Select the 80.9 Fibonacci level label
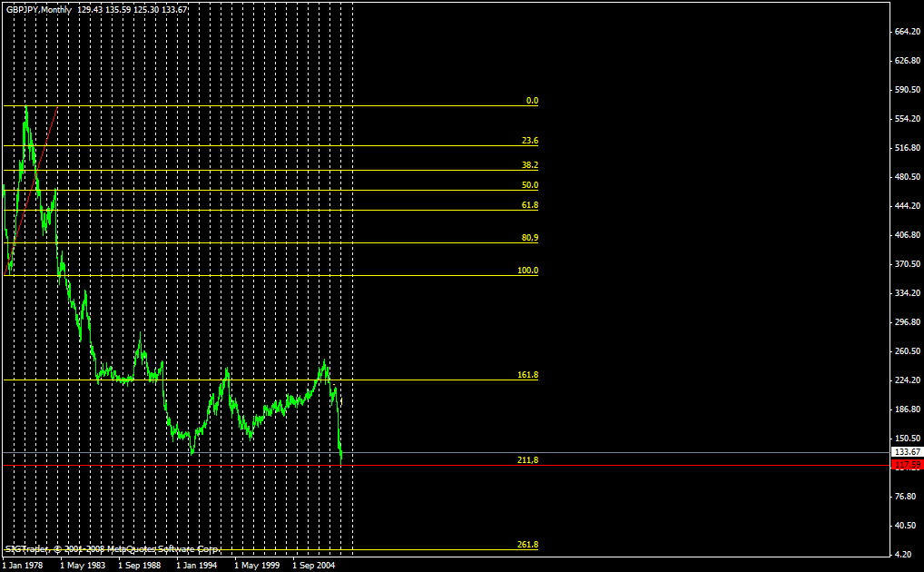 [530, 238]
